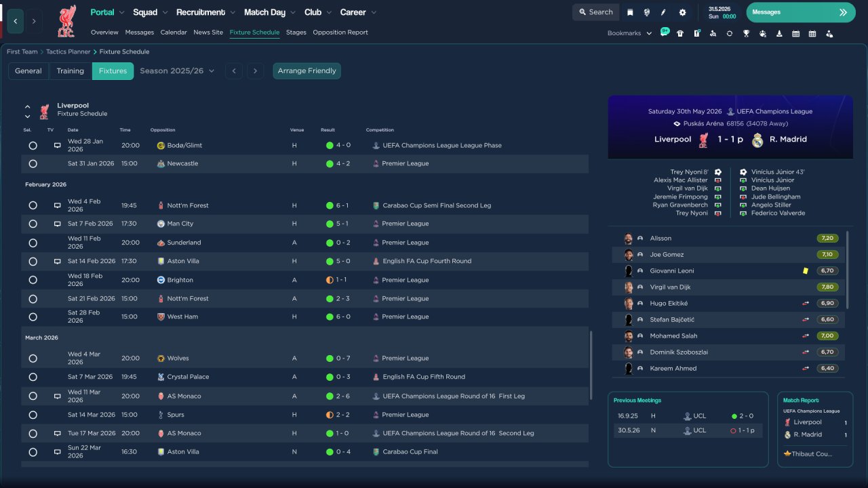Image resolution: width=868 pixels, height=488 pixels.
Task: Click the Search button
Action: 596,12
